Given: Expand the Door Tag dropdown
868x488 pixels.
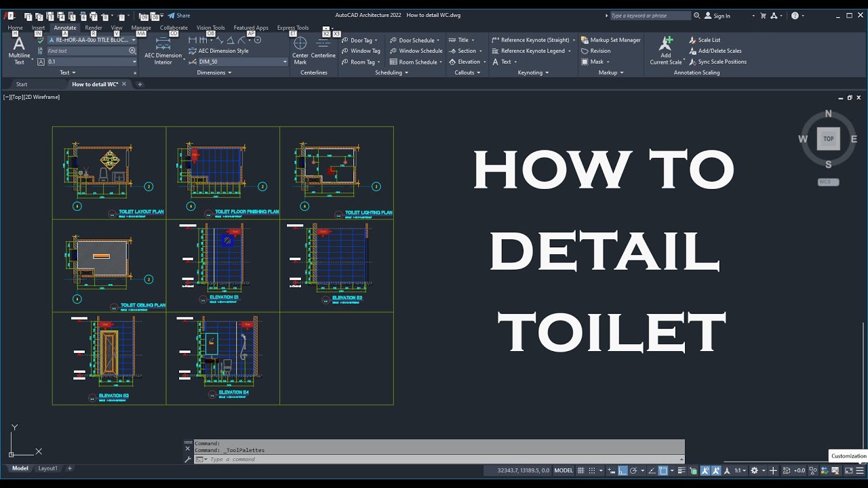Looking at the screenshot, I should click(376, 40).
